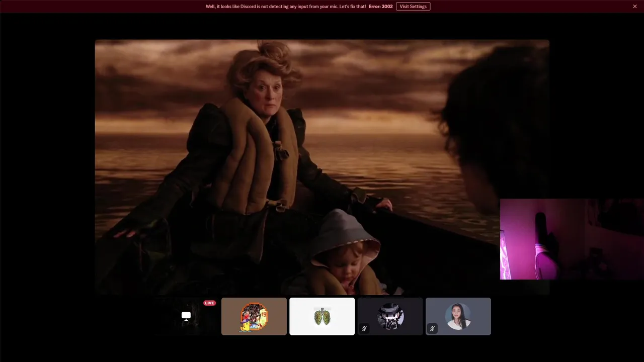644x362 pixels.
Task: Click the main shared stream video
Action: pos(322,167)
